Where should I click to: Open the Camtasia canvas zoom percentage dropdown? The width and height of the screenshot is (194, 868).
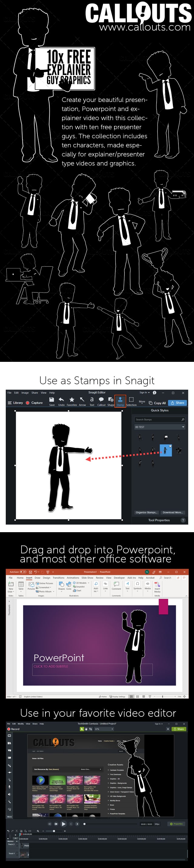click(104, 729)
